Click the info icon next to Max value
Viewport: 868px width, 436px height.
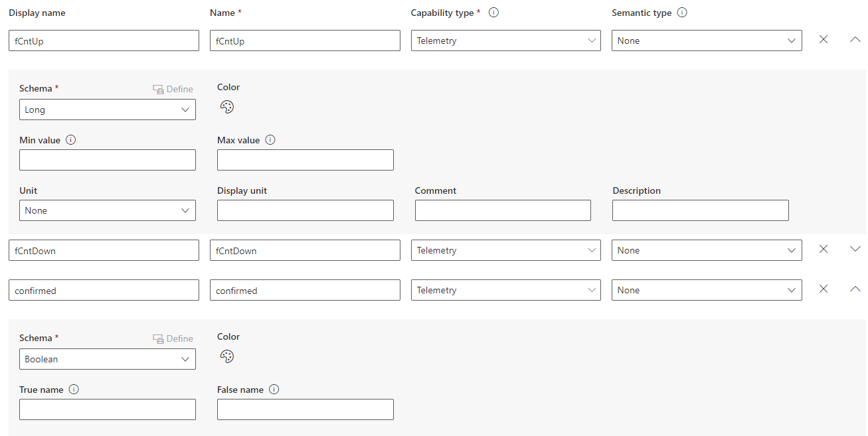point(270,139)
